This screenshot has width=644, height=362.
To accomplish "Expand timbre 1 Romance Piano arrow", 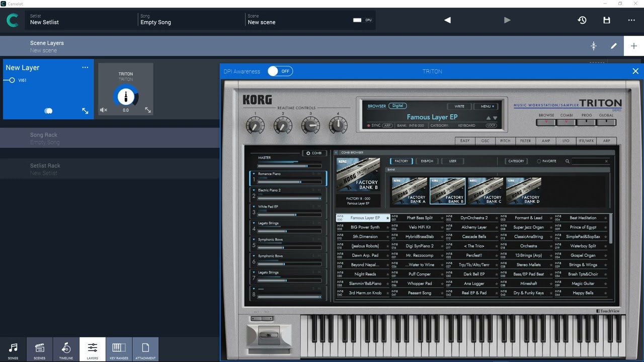I will tap(254, 174).
